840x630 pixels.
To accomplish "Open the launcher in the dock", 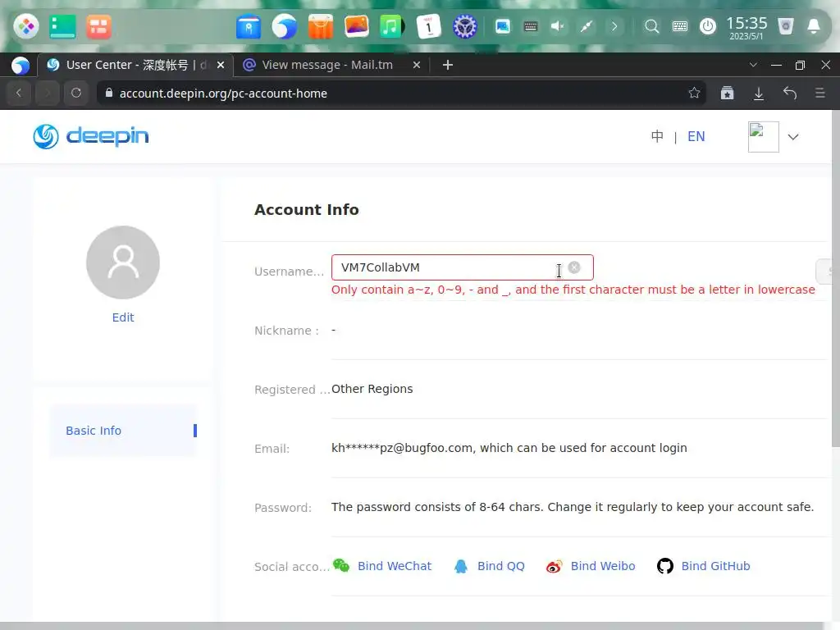I will (25, 25).
